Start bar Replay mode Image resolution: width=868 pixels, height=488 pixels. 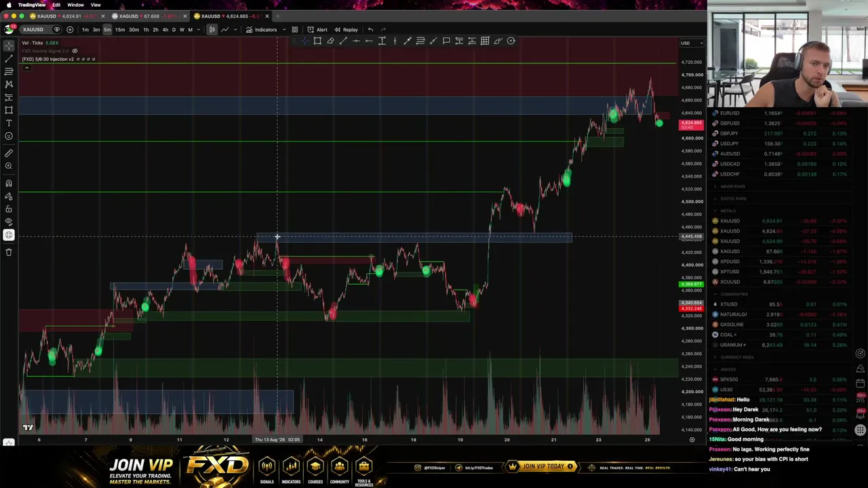[346, 30]
